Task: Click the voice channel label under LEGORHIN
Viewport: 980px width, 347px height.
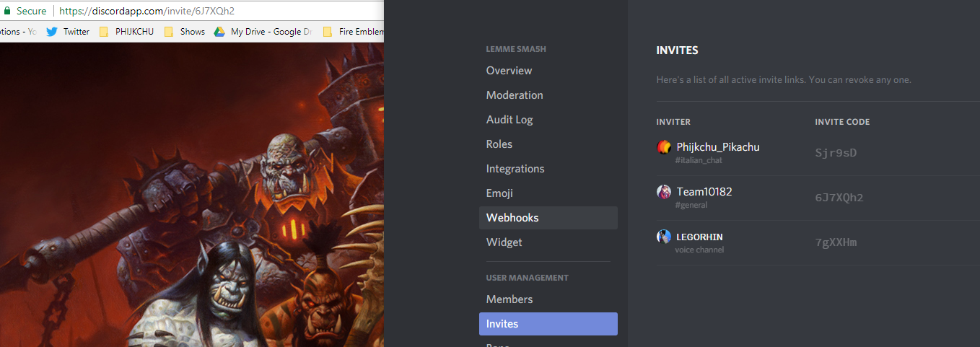Action: (699, 250)
